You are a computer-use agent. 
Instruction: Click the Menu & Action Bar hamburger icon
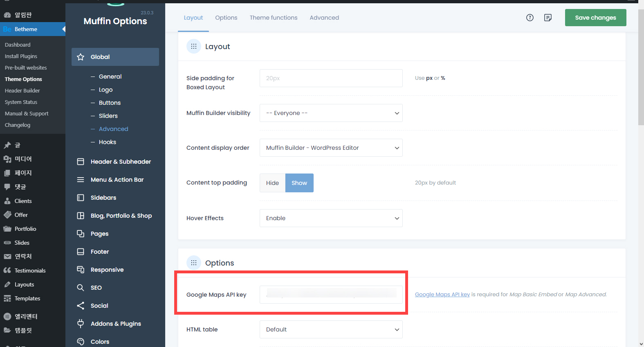pos(81,180)
